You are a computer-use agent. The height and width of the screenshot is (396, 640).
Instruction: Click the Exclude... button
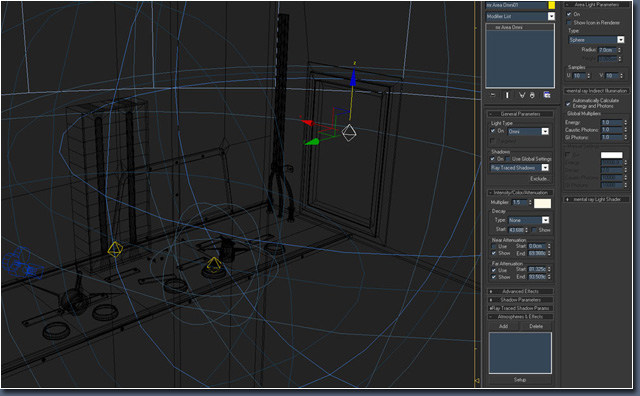click(x=539, y=178)
